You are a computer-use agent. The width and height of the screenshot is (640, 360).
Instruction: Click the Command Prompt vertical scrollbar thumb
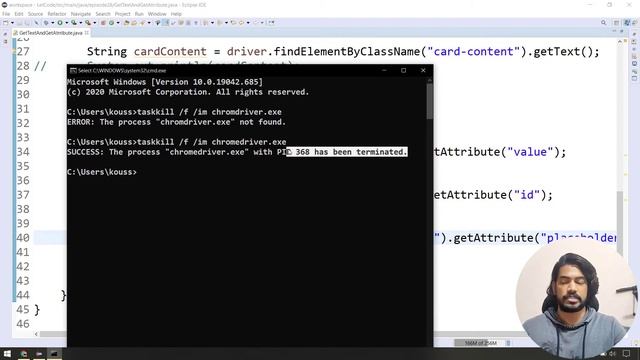coord(429,101)
